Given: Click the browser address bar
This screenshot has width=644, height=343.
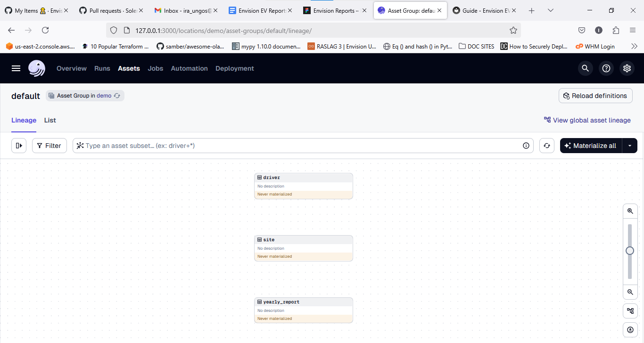Looking at the screenshot, I should [313, 30].
